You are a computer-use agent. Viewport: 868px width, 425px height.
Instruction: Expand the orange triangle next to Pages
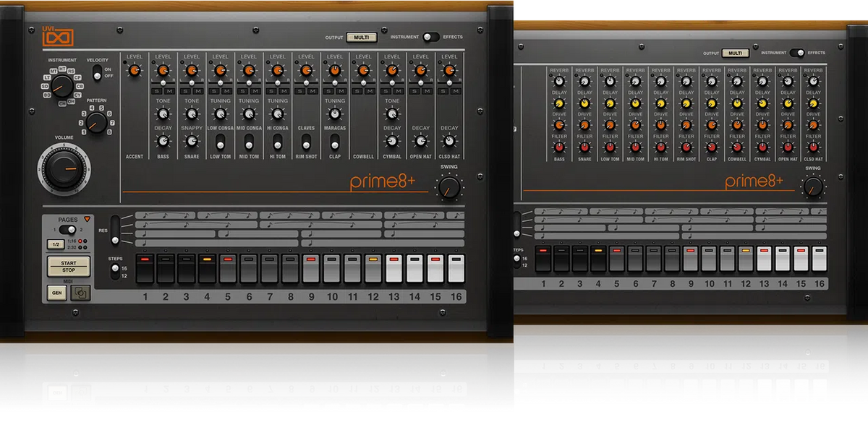[88, 218]
